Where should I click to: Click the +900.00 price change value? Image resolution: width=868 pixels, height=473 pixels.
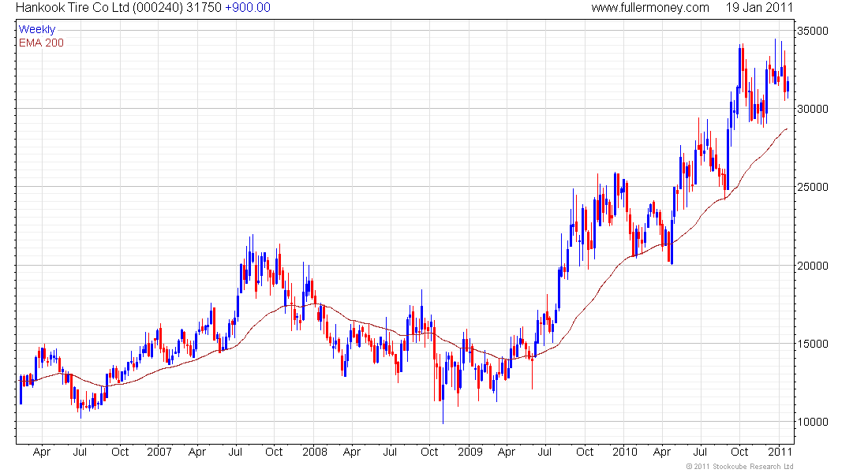[248, 8]
